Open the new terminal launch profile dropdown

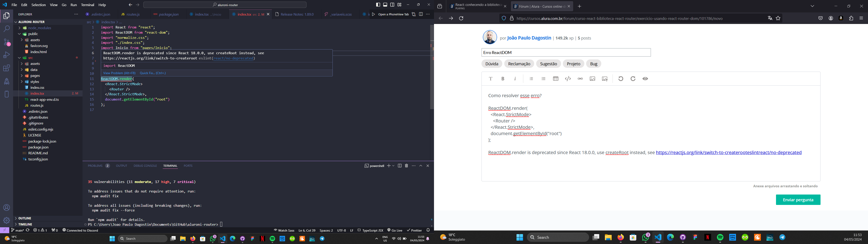pyautogui.click(x=393, y=166)
